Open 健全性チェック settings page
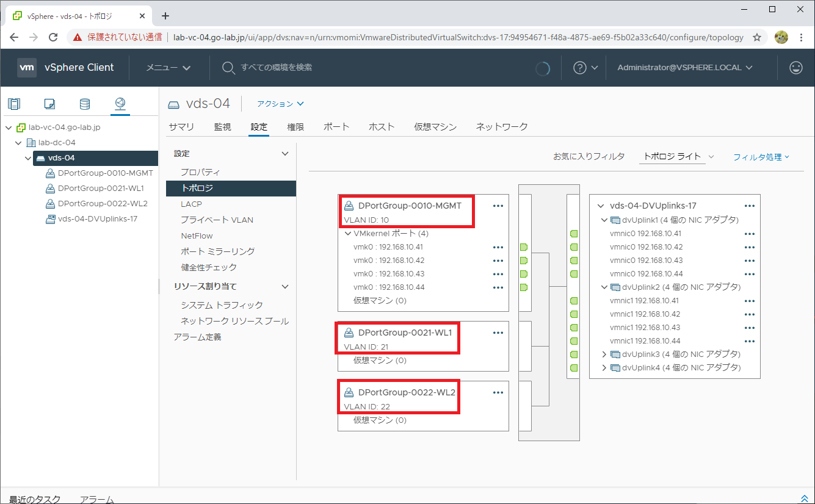Screen dimensions: 815x504 209,267
